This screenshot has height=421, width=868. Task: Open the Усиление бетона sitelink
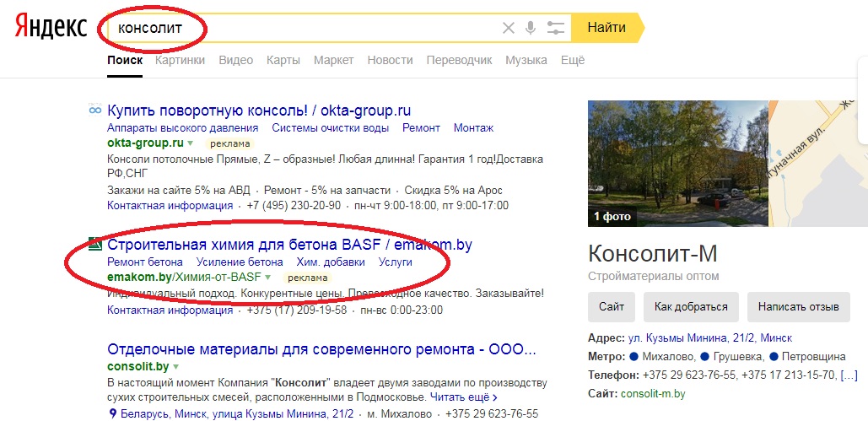coord(240,262)
